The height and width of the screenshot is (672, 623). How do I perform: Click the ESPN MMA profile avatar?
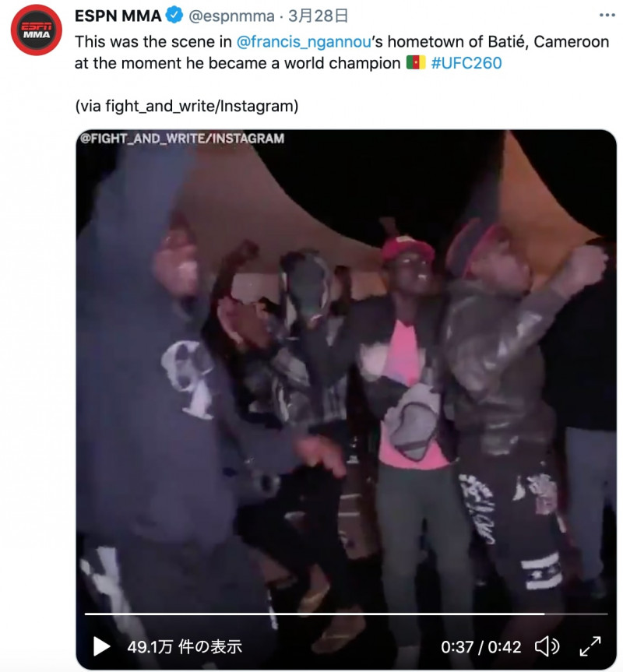tap(37, 30)
